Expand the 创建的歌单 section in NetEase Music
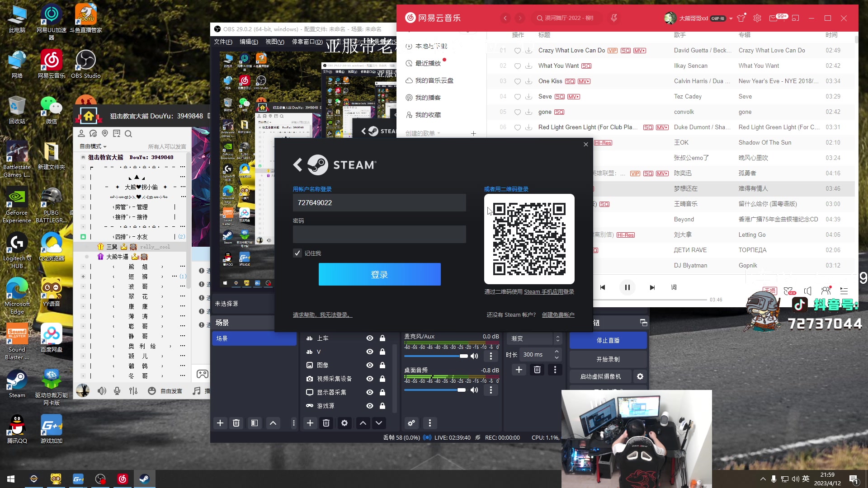 click(x=439, y=133)
